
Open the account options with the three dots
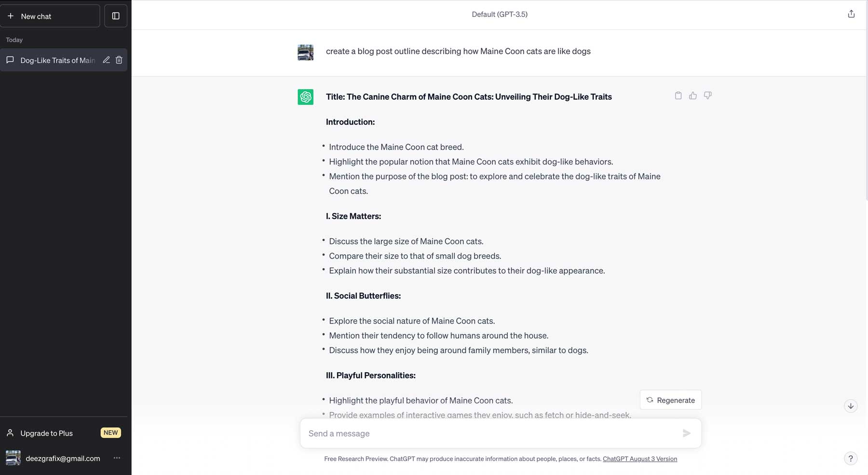pos(117,458)
